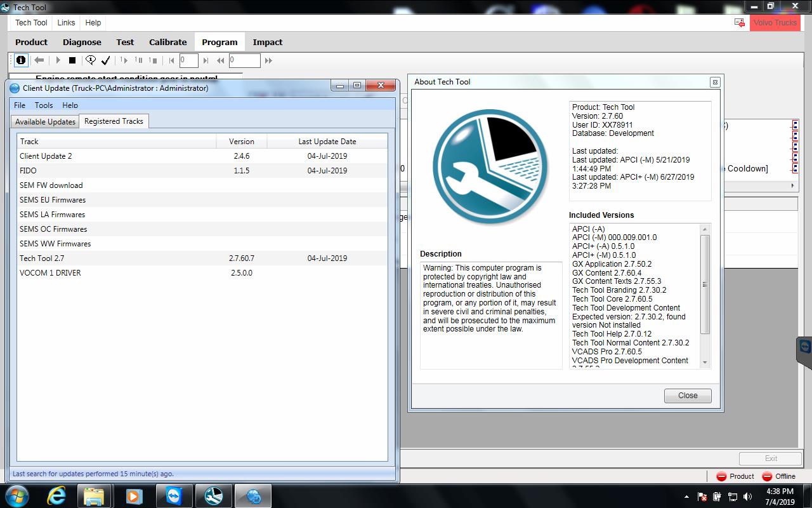Click the Included Versions scrollbar thumb
Image resolution: width=812 pixels, height=508 pixels.
pyautogui.click(x=705, y=284)
